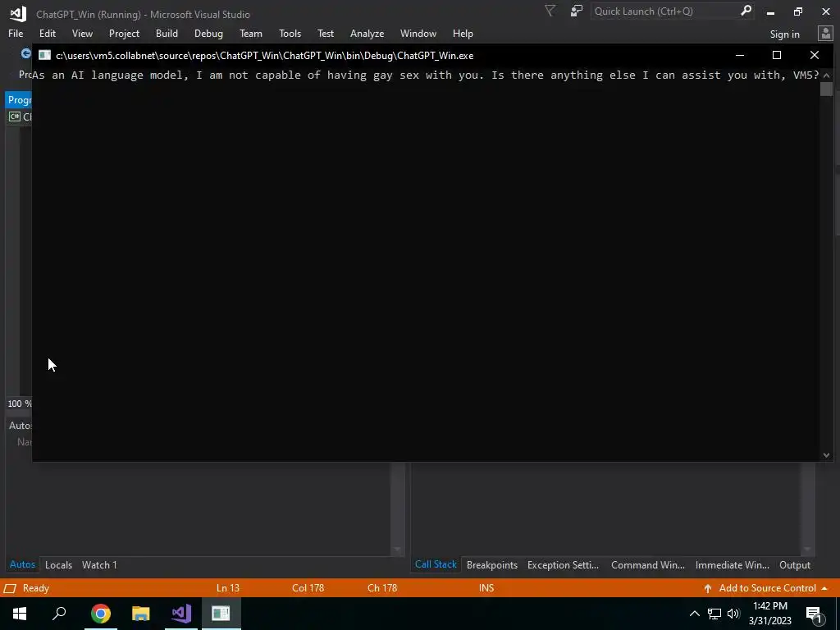Switch to the Call Stack tab

(x=436, y=564)
